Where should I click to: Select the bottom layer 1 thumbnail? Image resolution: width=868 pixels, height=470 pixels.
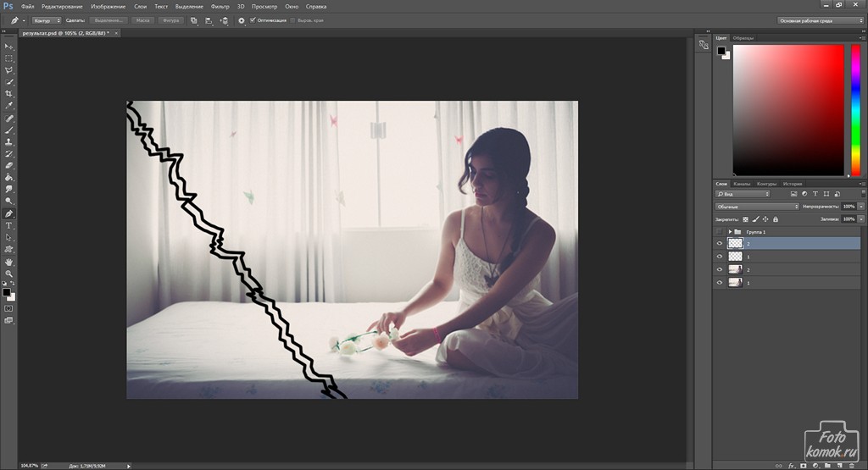click(736, 282)
